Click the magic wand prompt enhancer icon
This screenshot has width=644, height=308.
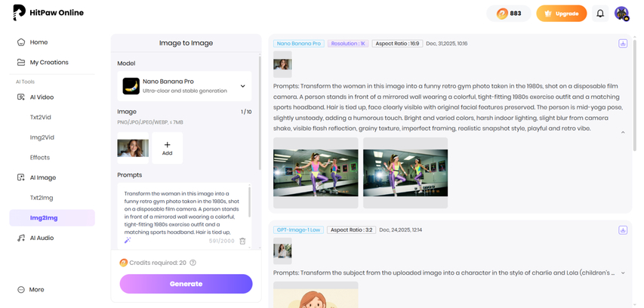pyautogui.click(x=127, y=241)
